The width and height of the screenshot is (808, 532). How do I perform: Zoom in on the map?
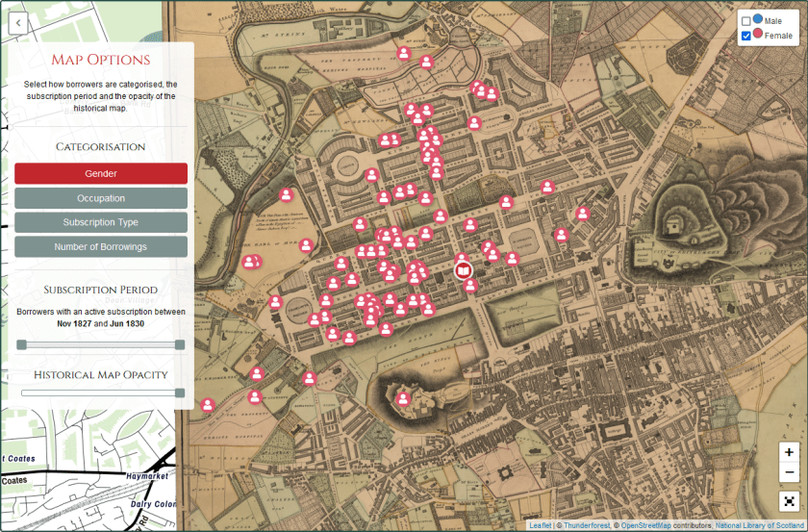click(789, 452)
